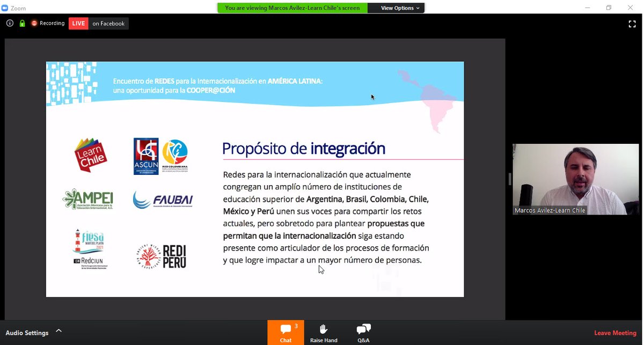The width and height of the screenshot is (644, 345).
Task: Expand the audio options caret
Action: 58,331
